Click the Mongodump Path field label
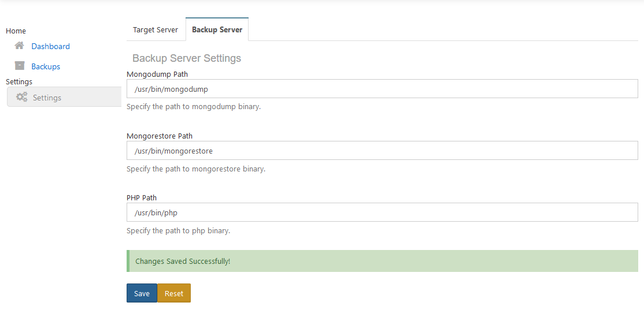 [157, 74]
